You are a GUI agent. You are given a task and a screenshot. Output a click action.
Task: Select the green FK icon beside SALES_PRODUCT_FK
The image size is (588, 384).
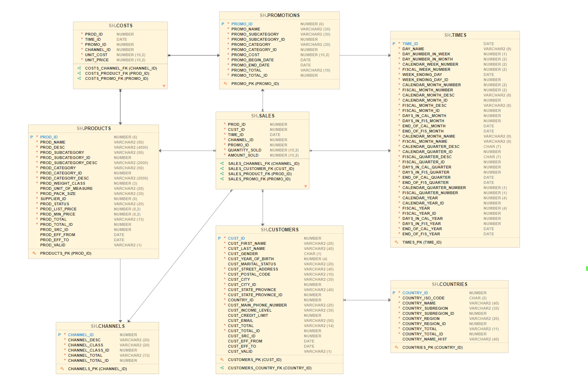221,174
